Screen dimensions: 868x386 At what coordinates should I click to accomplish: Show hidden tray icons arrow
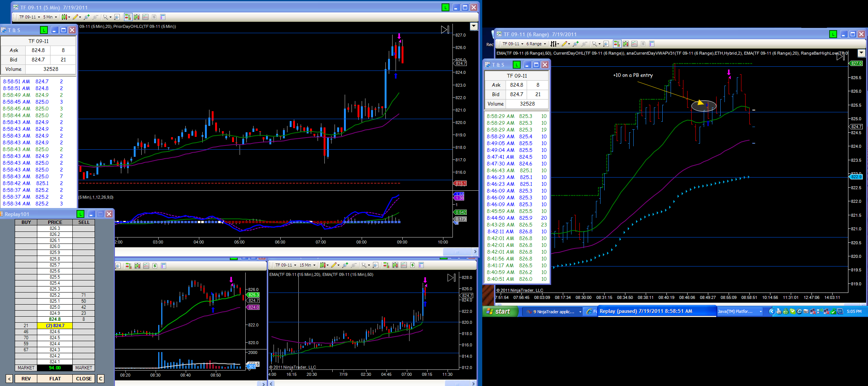(772, 311)
